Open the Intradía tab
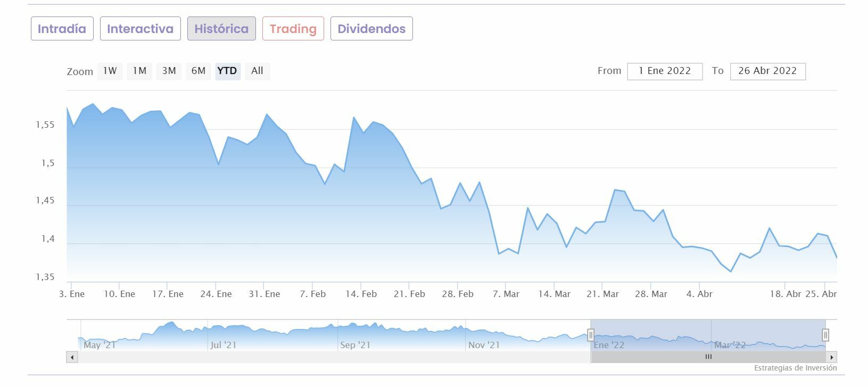The width and height of the screenshot is (868, 387). coord(62,29)
